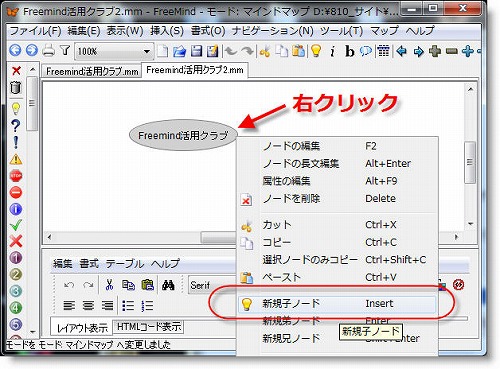500x369 pixels.
Task: Choose 選択ノードのみコピー in context menu
Action: tap(337, 260)
